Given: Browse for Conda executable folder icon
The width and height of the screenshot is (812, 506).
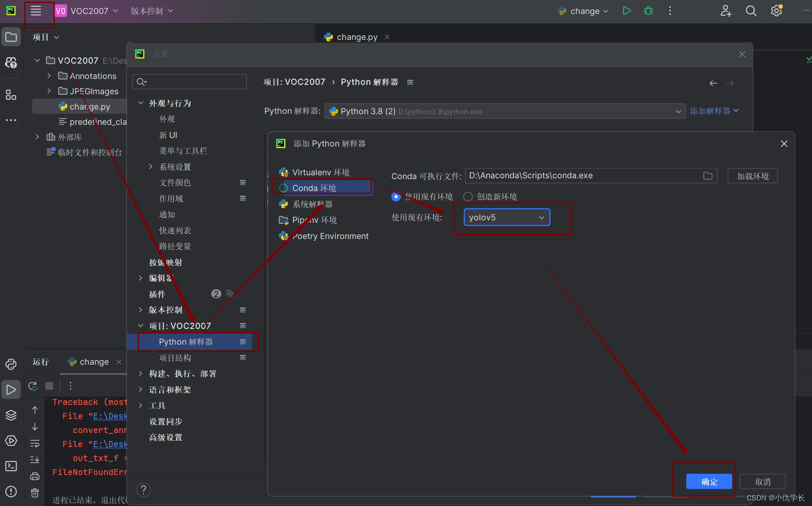Looking at the screenshot, I should [x=707, y=176].
